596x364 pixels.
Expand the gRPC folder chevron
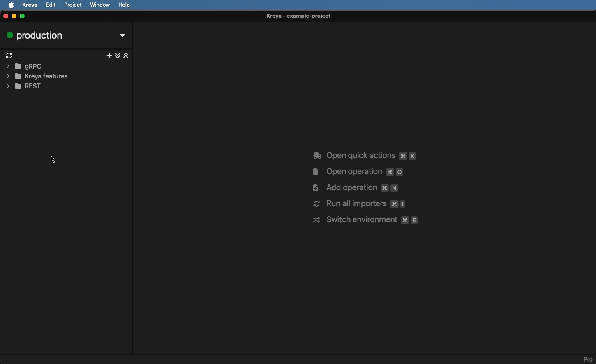coord(8,66)
